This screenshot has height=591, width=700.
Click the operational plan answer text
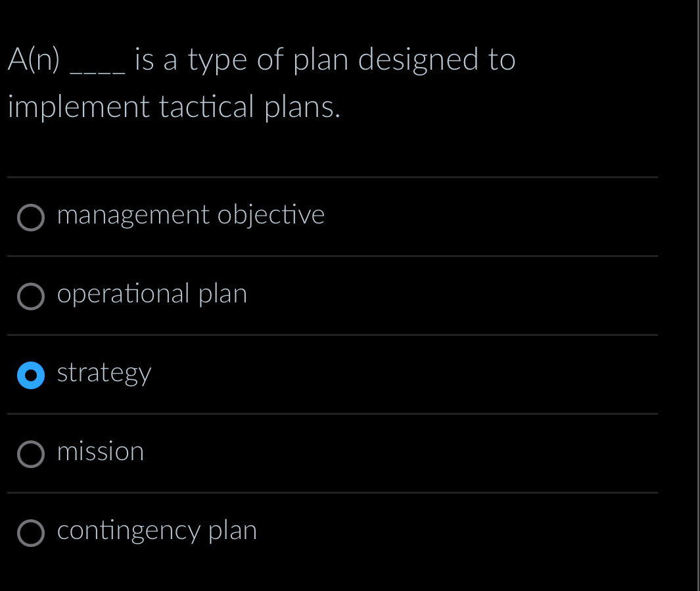click(151, 295)
